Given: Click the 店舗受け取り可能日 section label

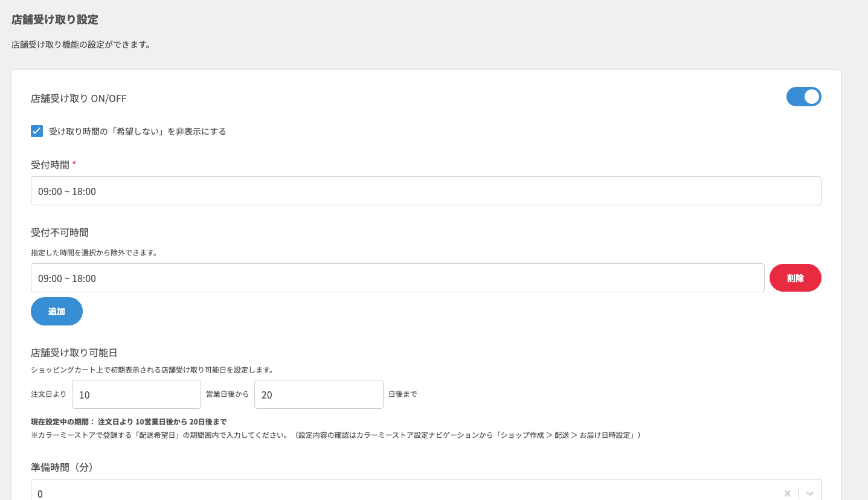Looking at the screenshot, I should pos(74,353).
